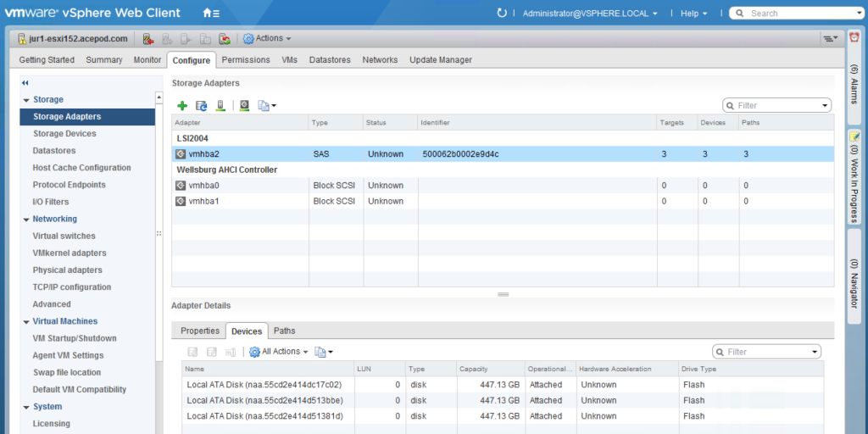Click the host enter maintenance mode icon

147,39
